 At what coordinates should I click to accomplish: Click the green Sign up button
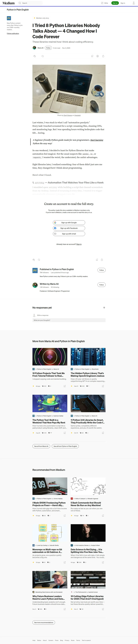click(x=115, y=3)
